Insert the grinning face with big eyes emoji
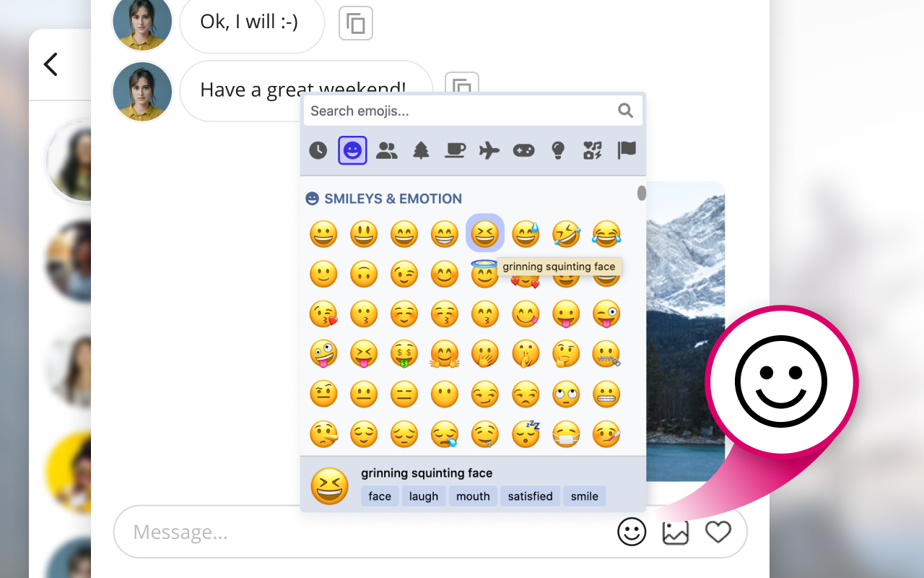 point(364,234)
